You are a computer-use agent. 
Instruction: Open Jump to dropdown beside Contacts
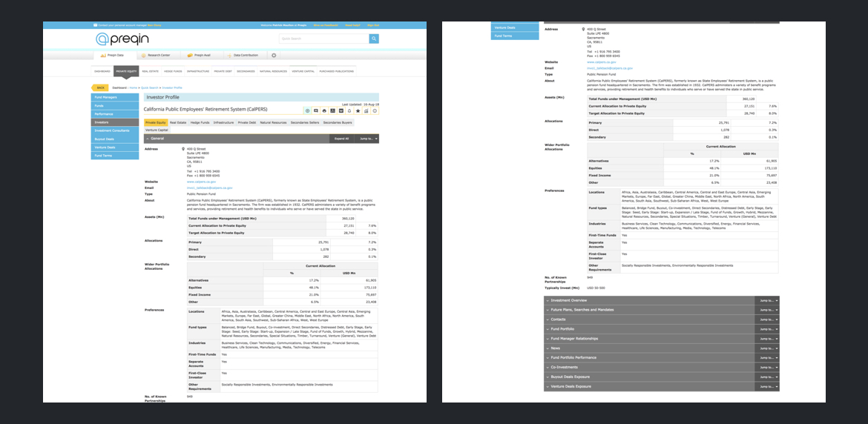point(767,319)
